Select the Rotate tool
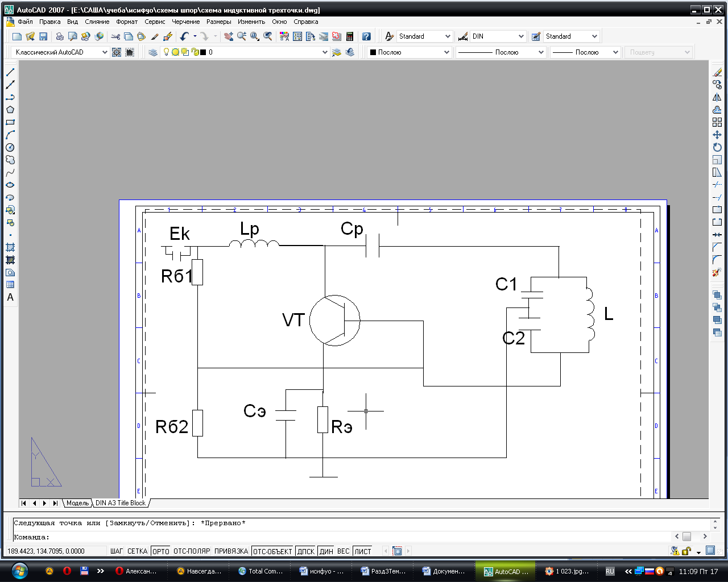The width and height of the screenshot is (728, 582). [x=717, y=147]
